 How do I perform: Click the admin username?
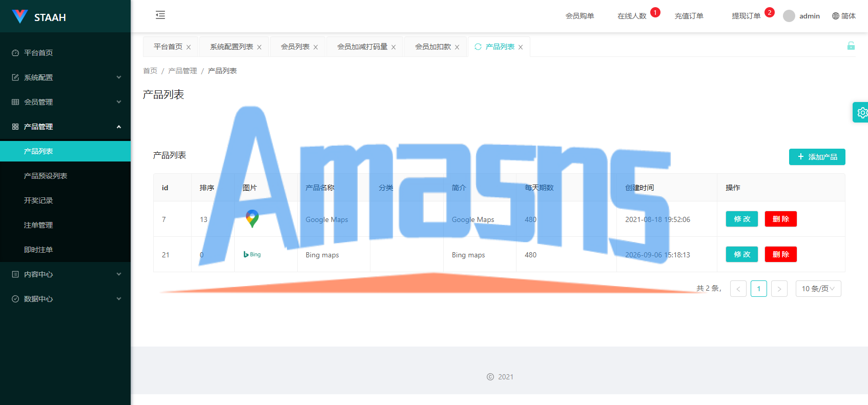pyautogui.click(x=809, y=16)
